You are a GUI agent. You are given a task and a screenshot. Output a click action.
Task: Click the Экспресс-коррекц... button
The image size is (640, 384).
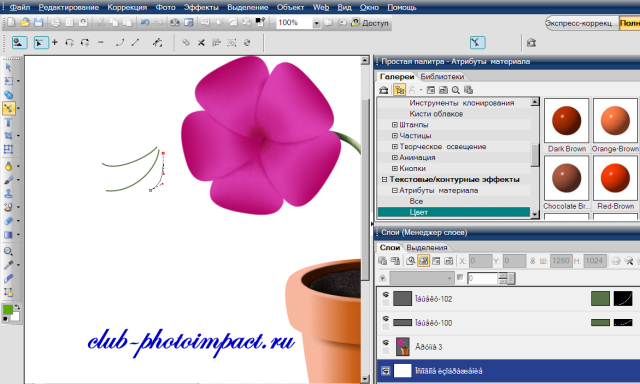click(x=582, y=23)
